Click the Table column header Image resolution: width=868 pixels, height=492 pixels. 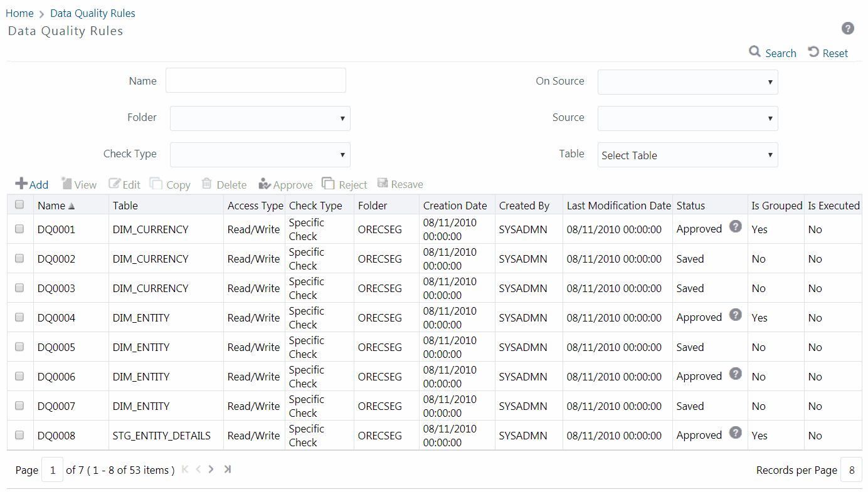coord(125,206)
